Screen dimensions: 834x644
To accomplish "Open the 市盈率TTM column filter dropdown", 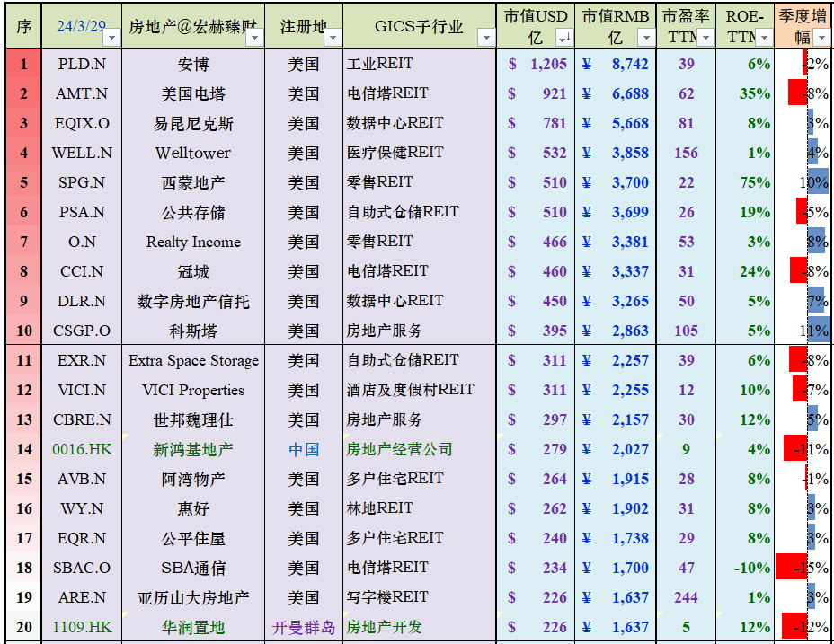I will (x=705, y=39).
